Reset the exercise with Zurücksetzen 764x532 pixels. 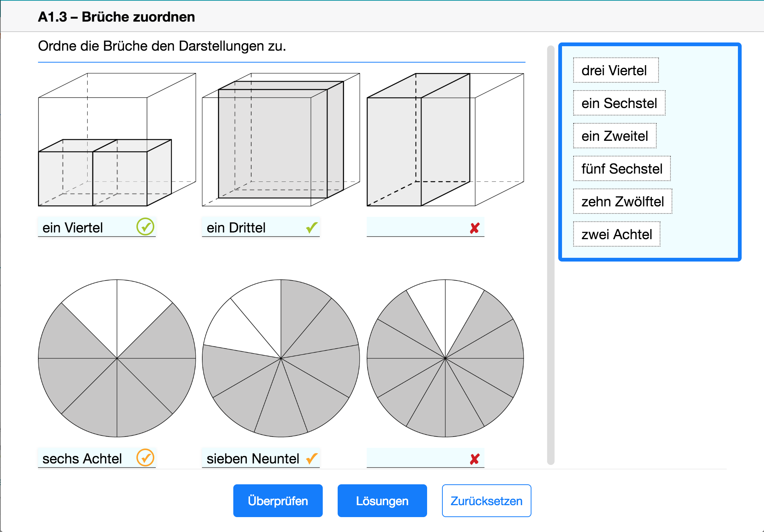pos(486,501)
